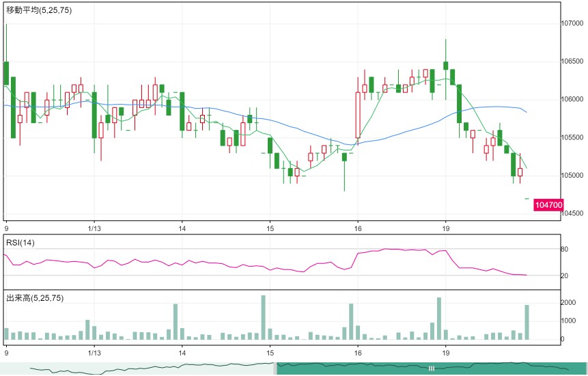
Task: Click the pink 104700 current price tag
Action: click(548, 205)
